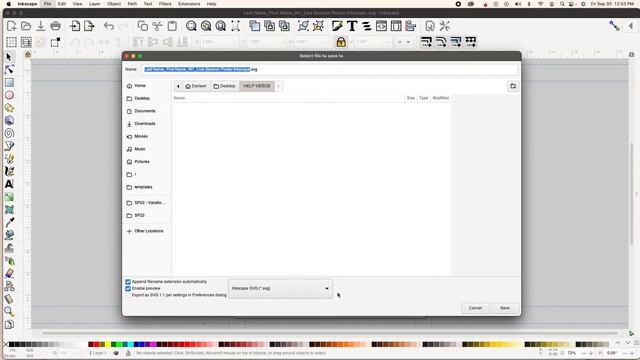Viewport: 640px width, 360px height.
Task: Toggle Export as SVG 1.1 checkbox
Action: click(128, 295)
